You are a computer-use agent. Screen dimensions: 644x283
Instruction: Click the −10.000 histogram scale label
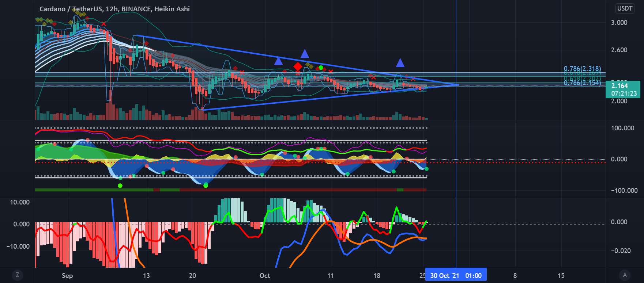click(18, 246)
